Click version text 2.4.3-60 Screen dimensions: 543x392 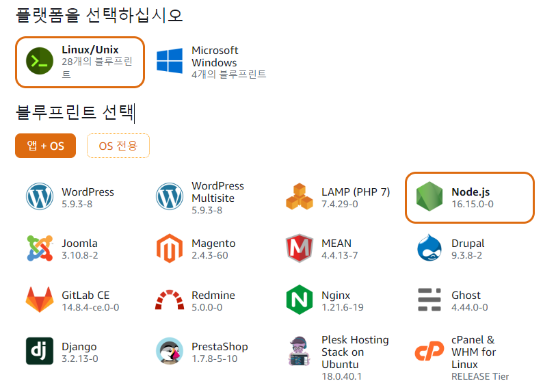click(x=210, y=255)
